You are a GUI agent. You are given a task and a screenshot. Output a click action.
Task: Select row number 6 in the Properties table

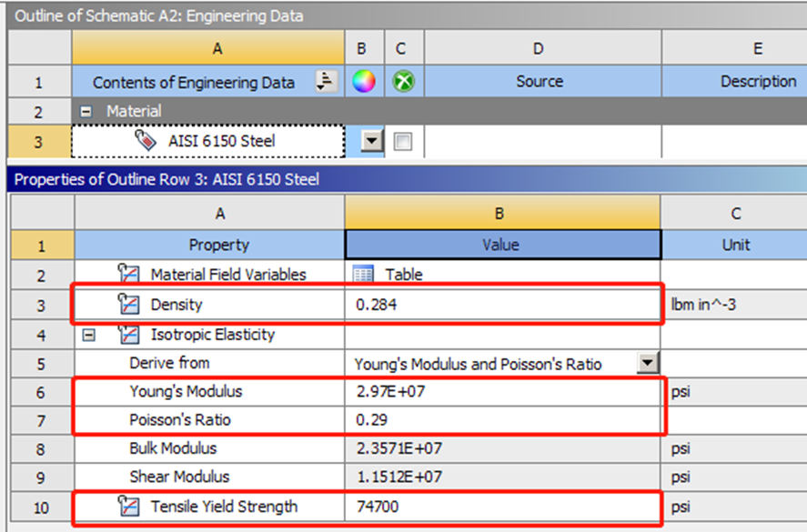tap(42, 393)
